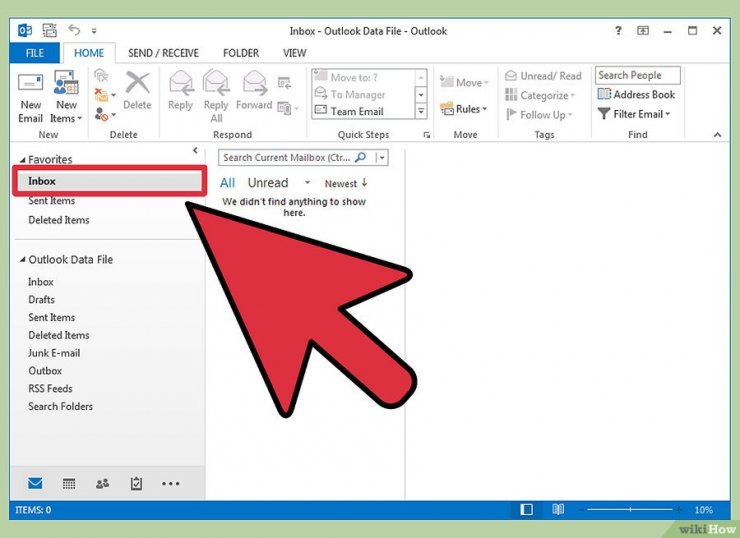Switch to the HOME tab
Viewport: 740px width, 538px height.
89,53
